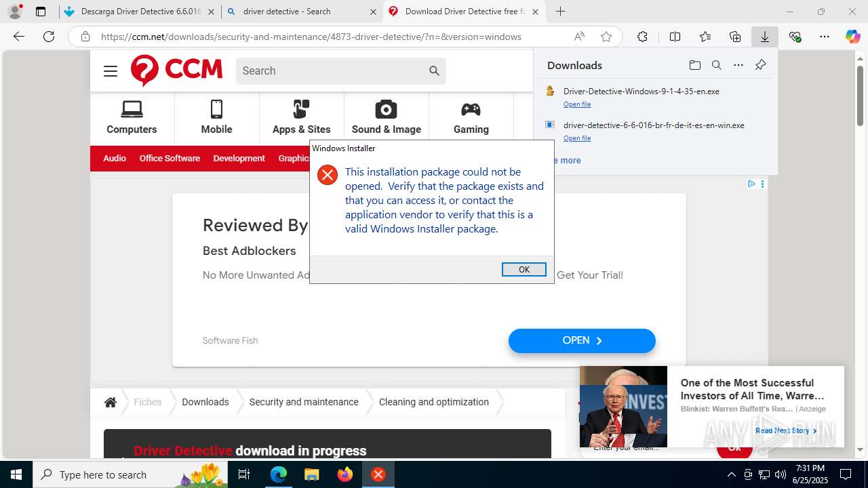Open tab actions menu icon

pyautogui.click(x=41, y=12)
